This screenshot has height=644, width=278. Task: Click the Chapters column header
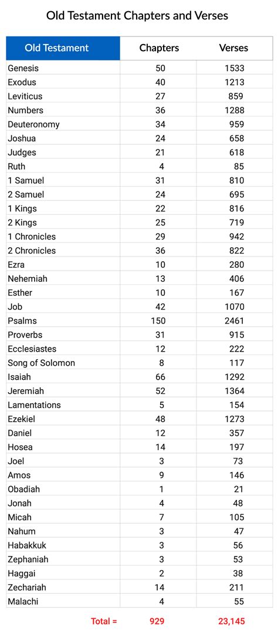coord(159,48)
